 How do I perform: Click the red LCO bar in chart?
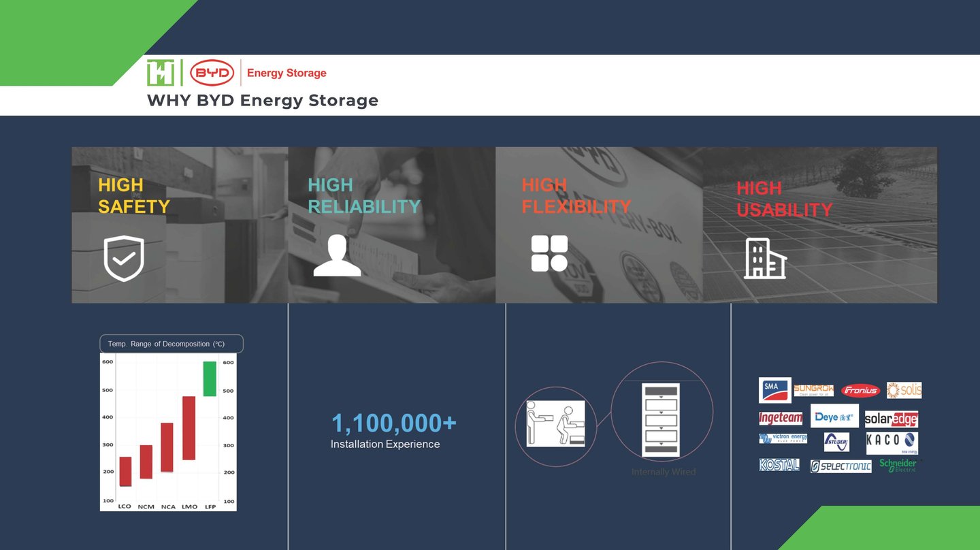pos(125,472)
